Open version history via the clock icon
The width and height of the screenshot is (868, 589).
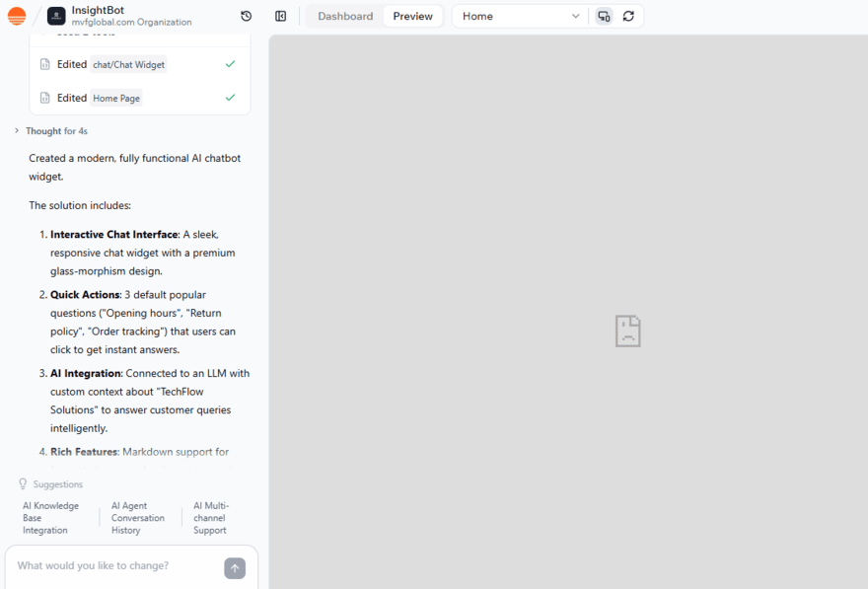click(x=247, y=16)
